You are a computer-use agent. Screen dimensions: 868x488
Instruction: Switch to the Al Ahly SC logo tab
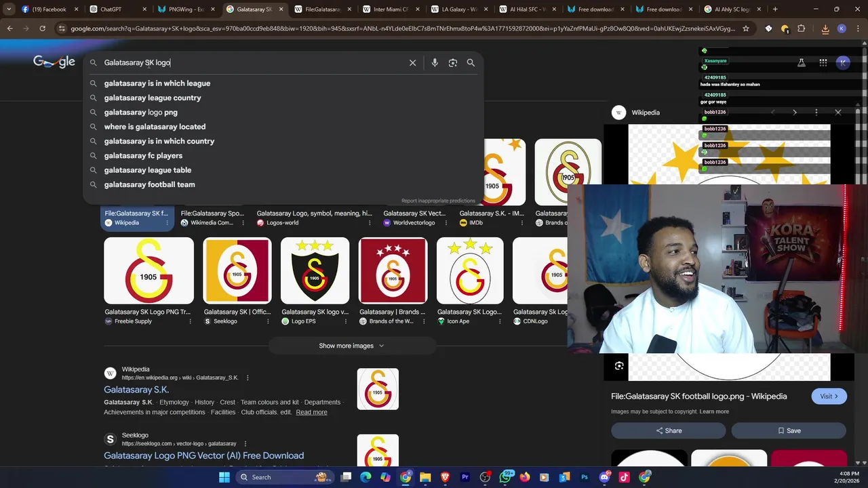(731, 9)
